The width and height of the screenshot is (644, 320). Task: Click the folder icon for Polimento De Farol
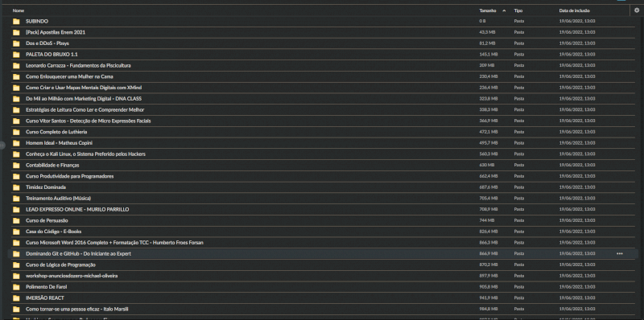(16, 287)
